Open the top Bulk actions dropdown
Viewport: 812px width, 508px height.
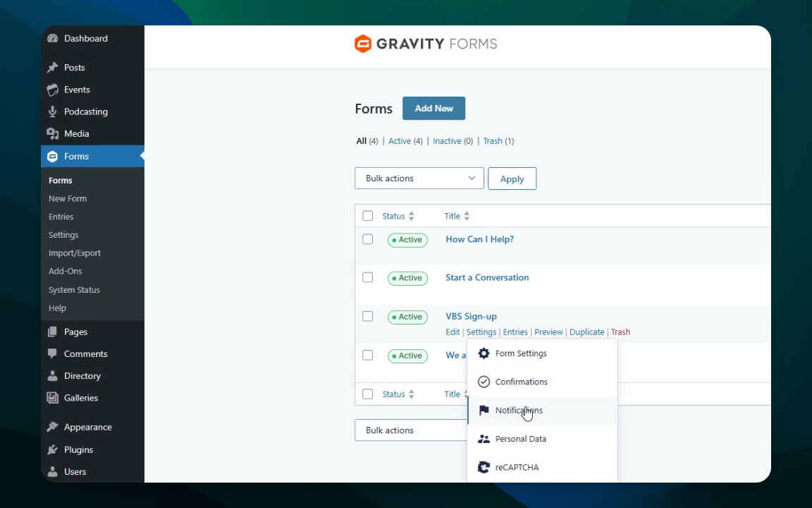coord(419,179)
